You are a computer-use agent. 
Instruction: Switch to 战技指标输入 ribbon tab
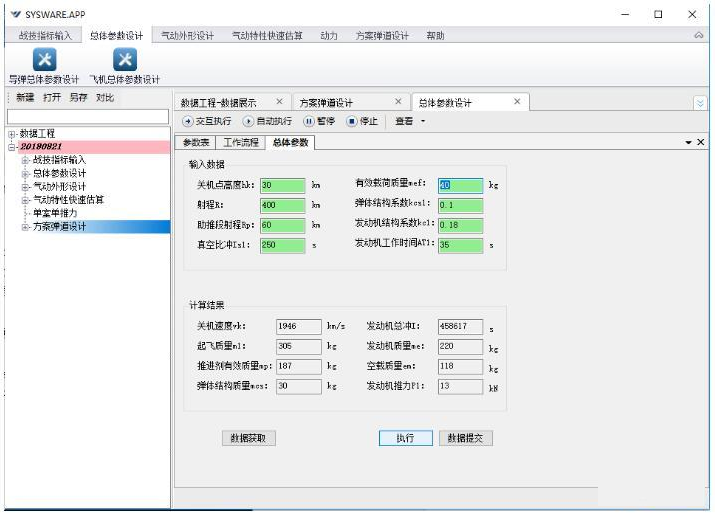coord(45,36)
